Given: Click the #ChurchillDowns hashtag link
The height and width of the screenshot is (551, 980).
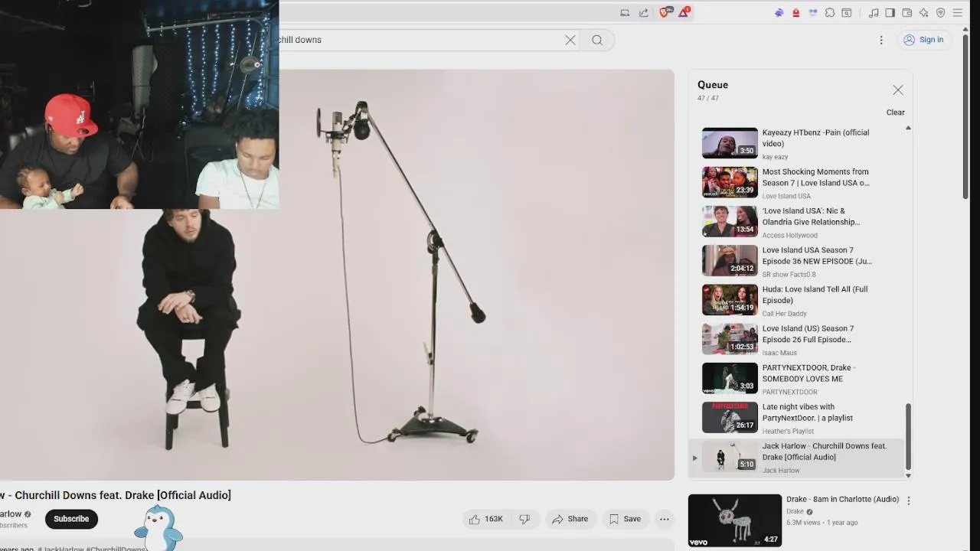Looking at the screenshot, I should pyautogui.click(x=116, y=549).
